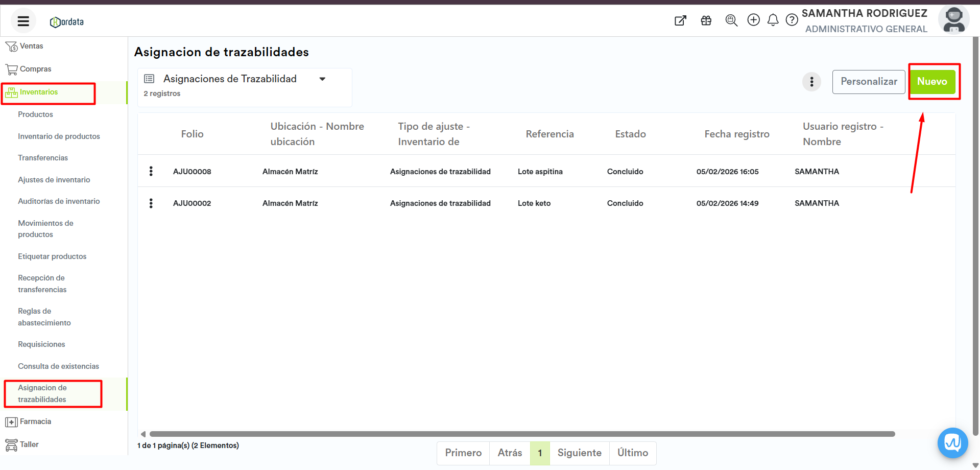Viewport: 980px width, 470px height.
Task: Click the search magnifier icon
Action: click(x=731, y=20)
